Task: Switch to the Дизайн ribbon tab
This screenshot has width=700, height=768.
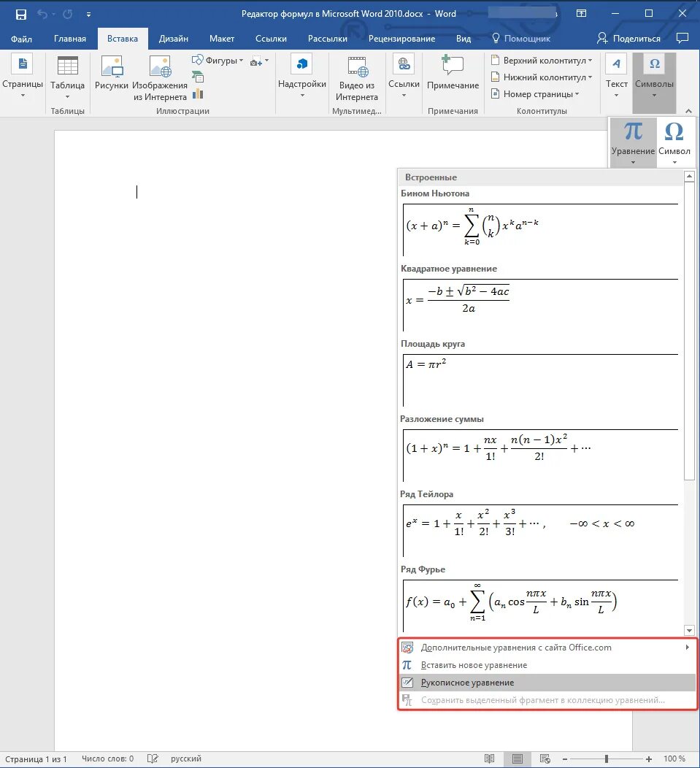Action: click(x=173, y=39)
